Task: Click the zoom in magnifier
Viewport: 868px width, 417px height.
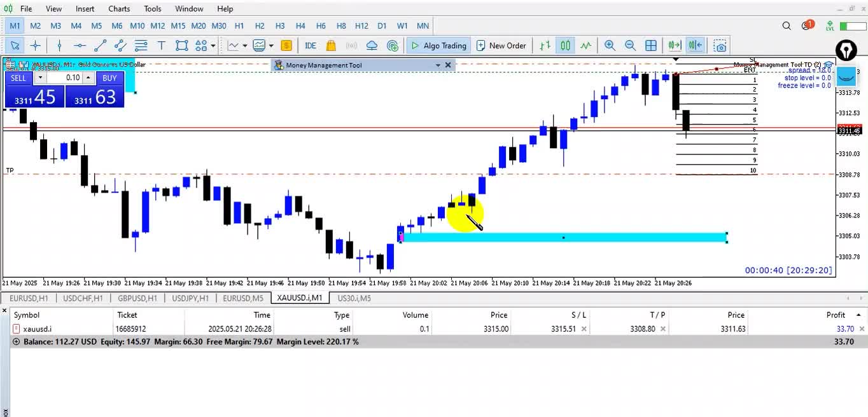Action: (x=610, y=46)
